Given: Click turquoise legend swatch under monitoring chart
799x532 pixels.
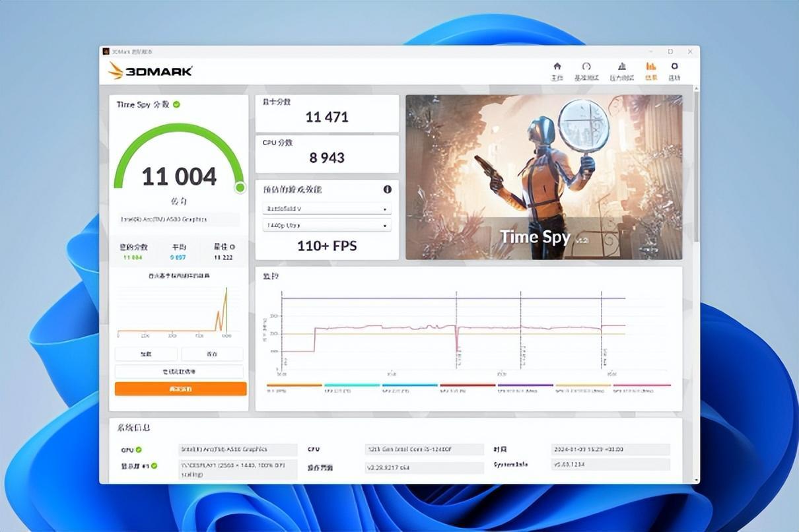Looking at the screenshot, I should coord(352,385).
